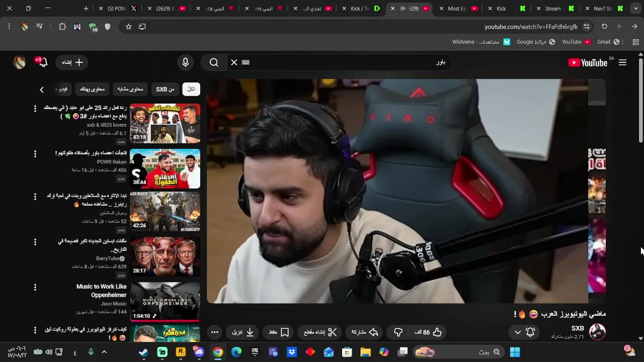
Task: Open options menu for Music to Work Like Oppenheimer
Action: pos(35,287)
